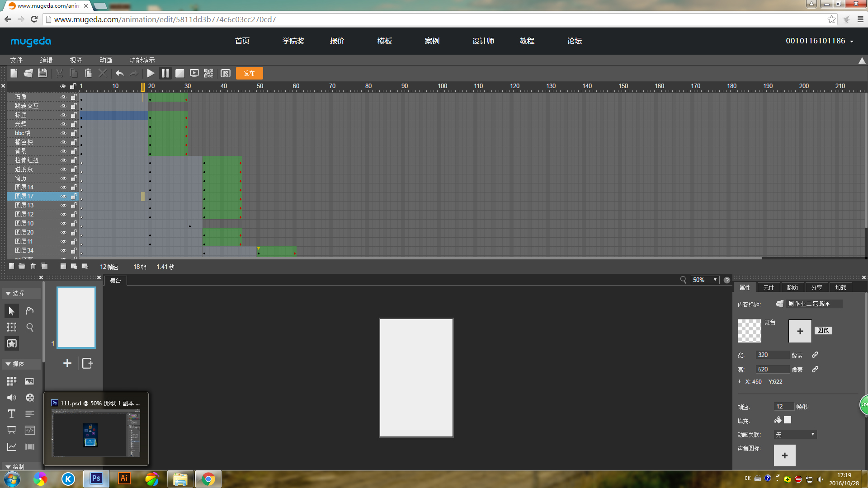
Task: Click the fill color white swatch
Action: (788, 420)
